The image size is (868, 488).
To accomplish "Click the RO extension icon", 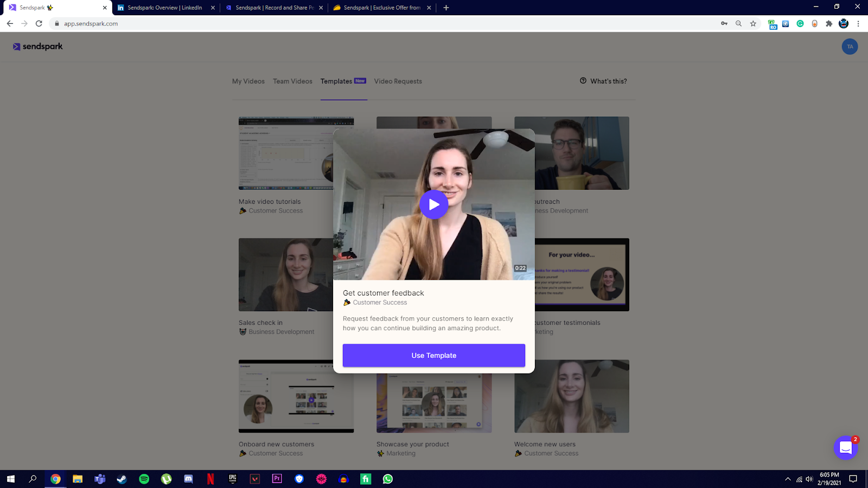I will (x=773, y=24).
